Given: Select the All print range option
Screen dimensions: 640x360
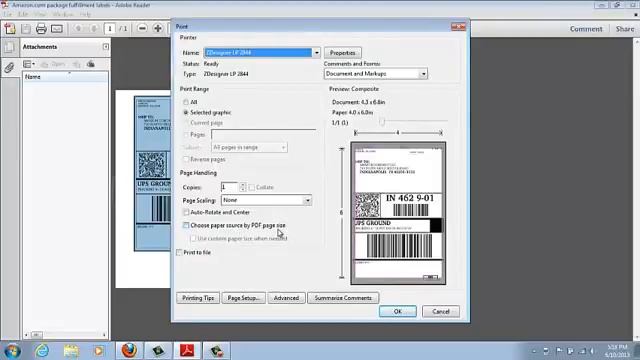Looking at the screenshot, I should [186, 102].
